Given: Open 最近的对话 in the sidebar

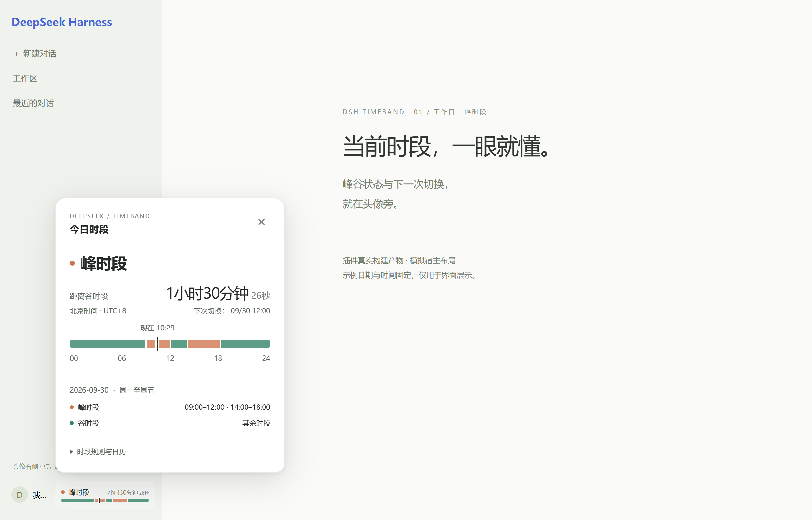Looking at the screenshot, I should pyautogui.click(x=33, y=103).
